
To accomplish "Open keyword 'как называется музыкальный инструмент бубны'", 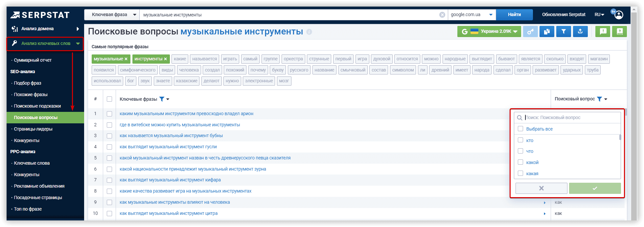I will click(x=171, y=136).
